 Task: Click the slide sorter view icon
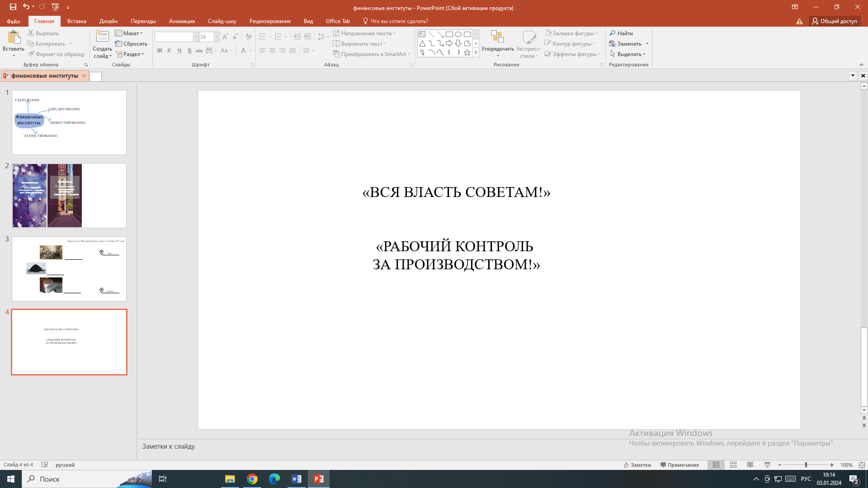(x=733, y=465)
